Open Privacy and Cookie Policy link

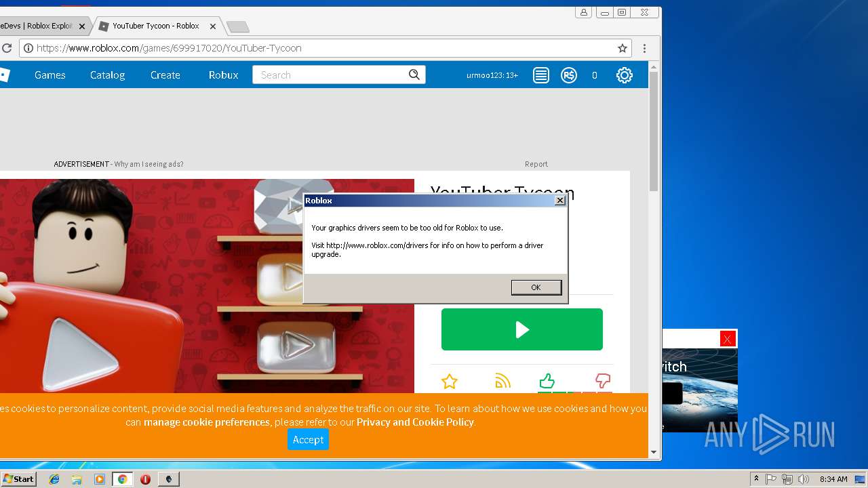click(415, 422)
